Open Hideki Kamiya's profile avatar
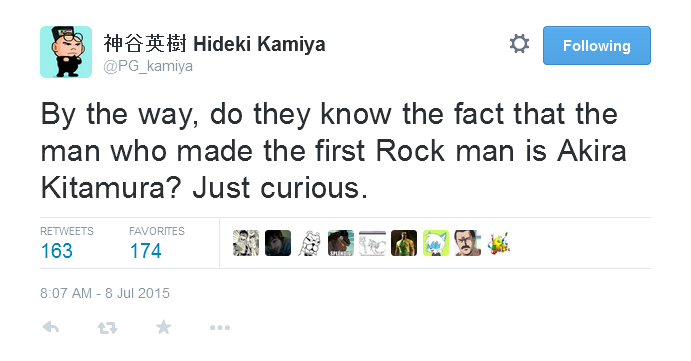This screenshot has width=691, height=361. coord(66,52)
